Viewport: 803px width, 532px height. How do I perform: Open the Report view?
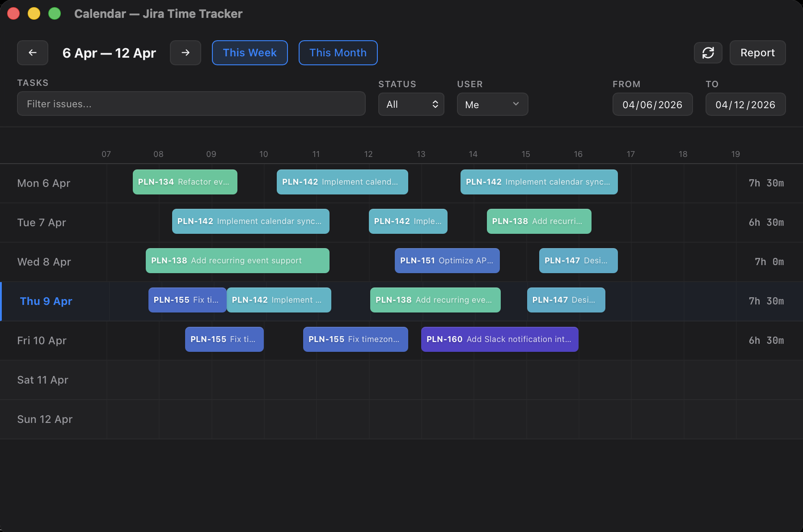pyautogui.click(x=757, y=53)
